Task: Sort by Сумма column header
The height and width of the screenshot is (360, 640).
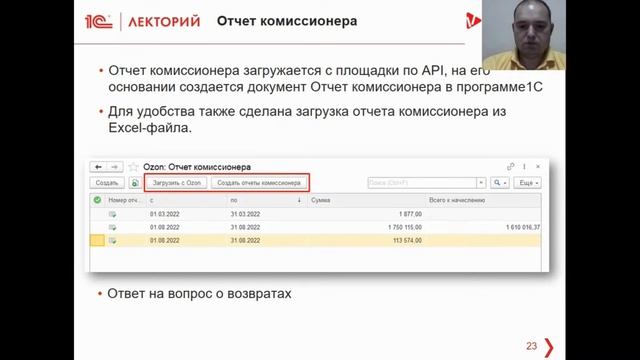Action: click(366, 200)
